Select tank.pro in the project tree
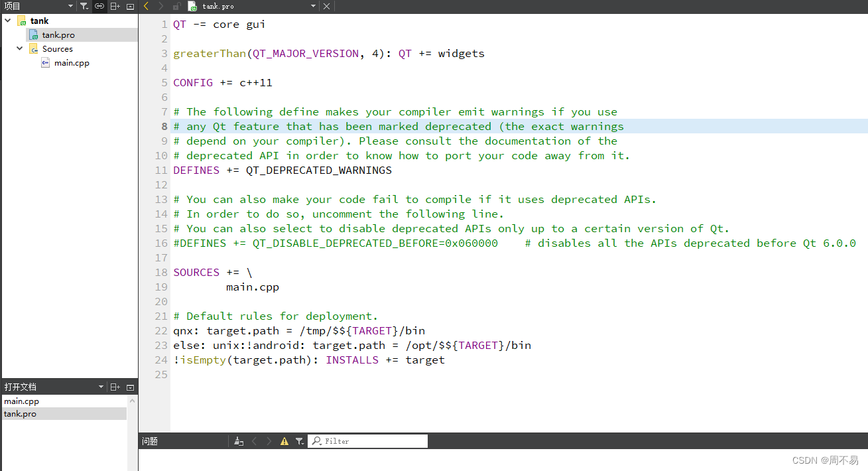Screen dimensions: 868x471 (x=58, y=35)
